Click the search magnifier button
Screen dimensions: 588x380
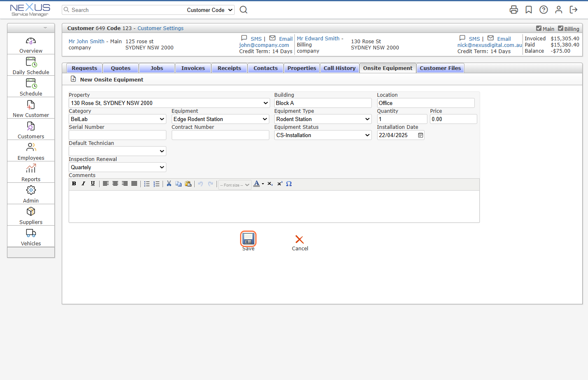pos(244,10)
